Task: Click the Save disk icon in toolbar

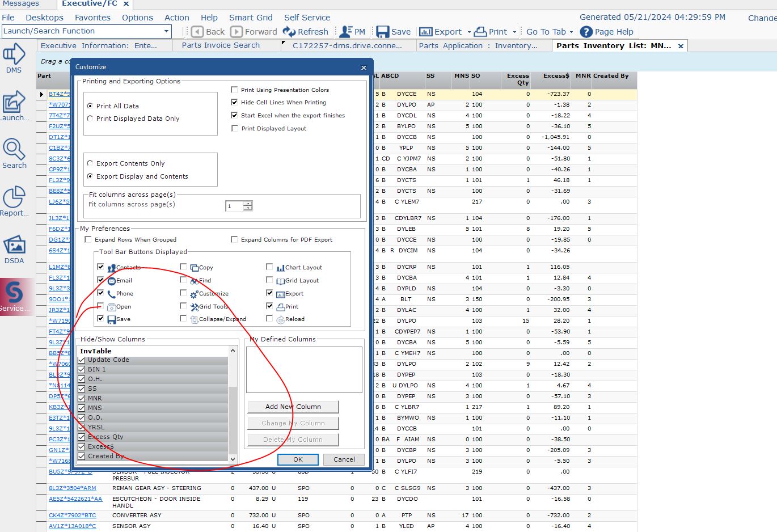Action: click(x=383, y=32)
